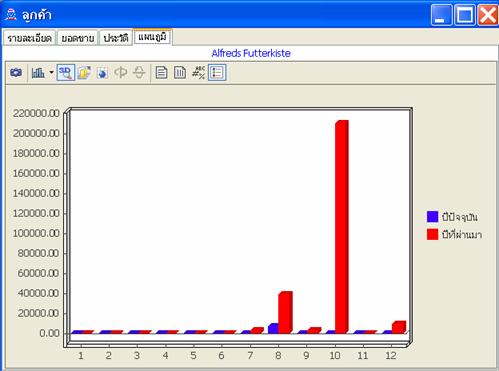Click the blue sphere depth icon
This screenshot has height=371, width=499.
click(x=102, y=72)
